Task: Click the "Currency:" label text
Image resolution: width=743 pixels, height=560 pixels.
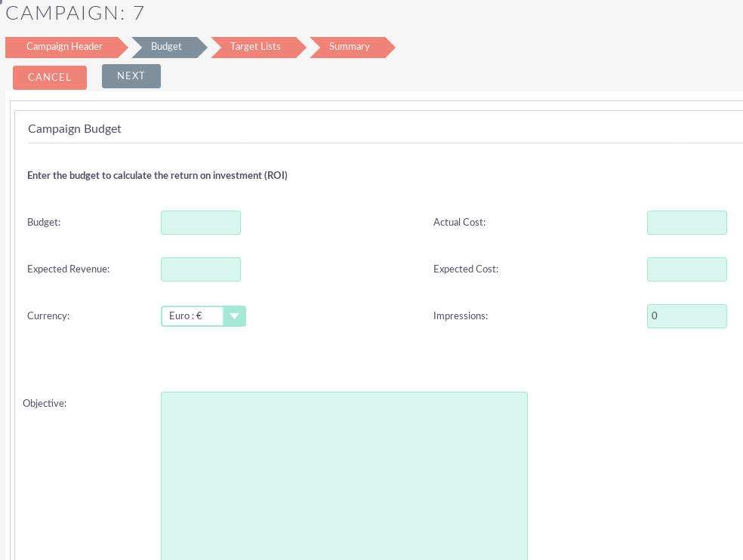Action: pos(48,316)
